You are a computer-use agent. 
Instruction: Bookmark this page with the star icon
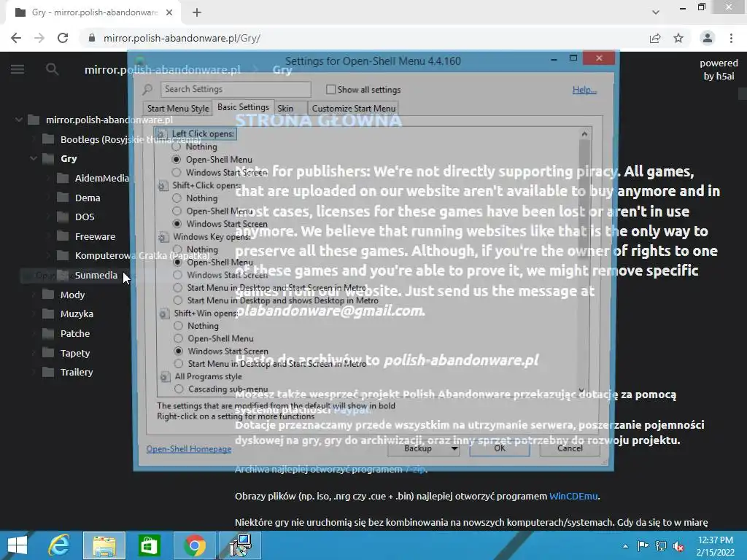tap(678, 38)
